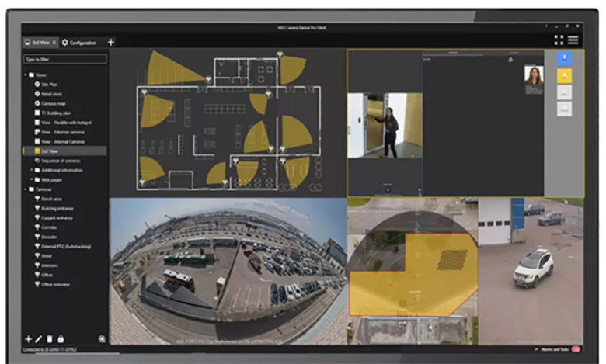Expand the Additional information folder
Viewport: 606px width, 364px height.
click(x=31, y=170)
